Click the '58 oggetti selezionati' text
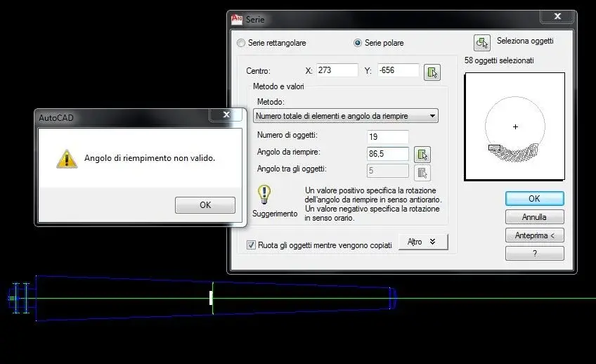This screenshot has width=596, height=364. pyautogui.click(x=499, y=60)
